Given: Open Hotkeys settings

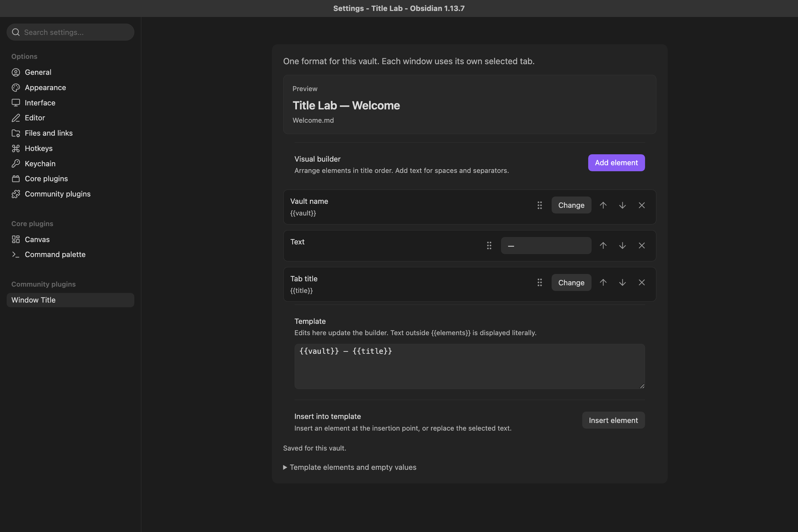Looking at the screenshot, I should [x=70, y=148].
